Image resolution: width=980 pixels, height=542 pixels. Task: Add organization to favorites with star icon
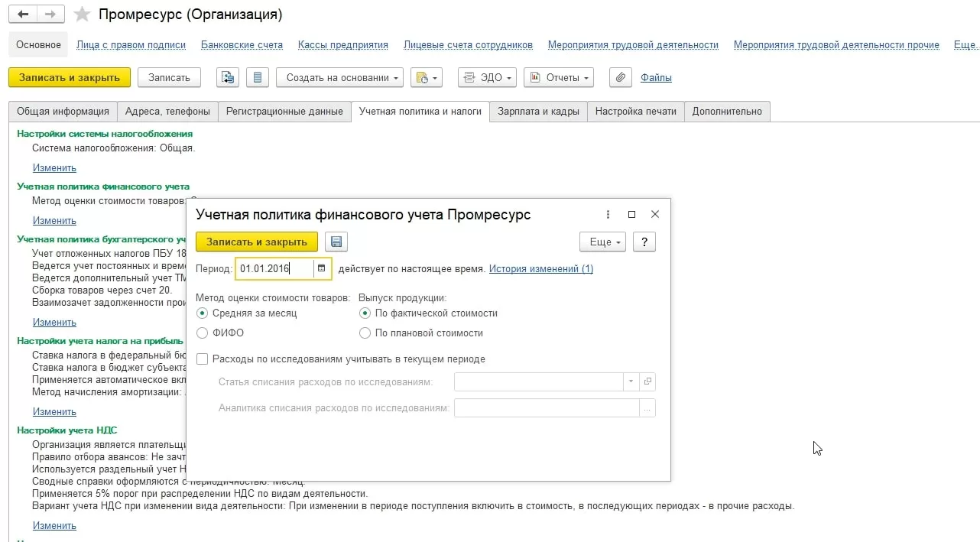click(82, 15)
